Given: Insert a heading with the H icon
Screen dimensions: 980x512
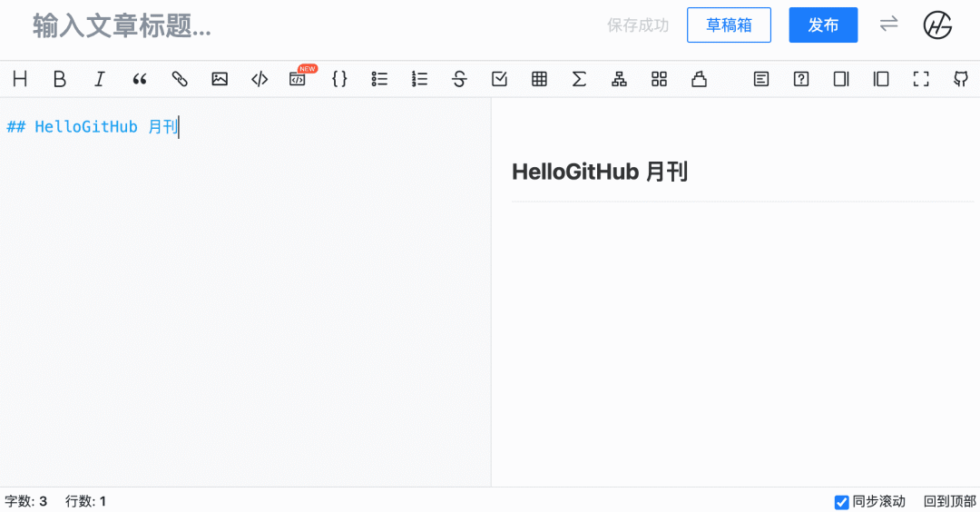Looking at the screenshot, I should (20, 79).
